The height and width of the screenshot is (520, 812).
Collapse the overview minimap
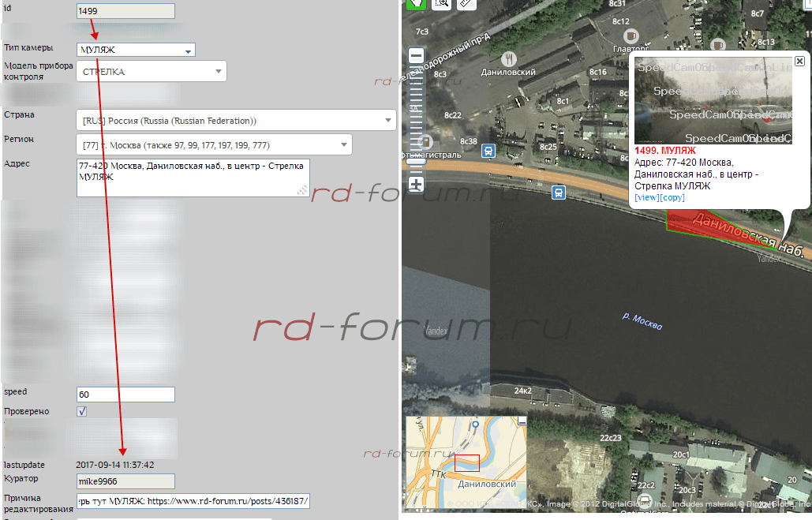pos(522,423)
